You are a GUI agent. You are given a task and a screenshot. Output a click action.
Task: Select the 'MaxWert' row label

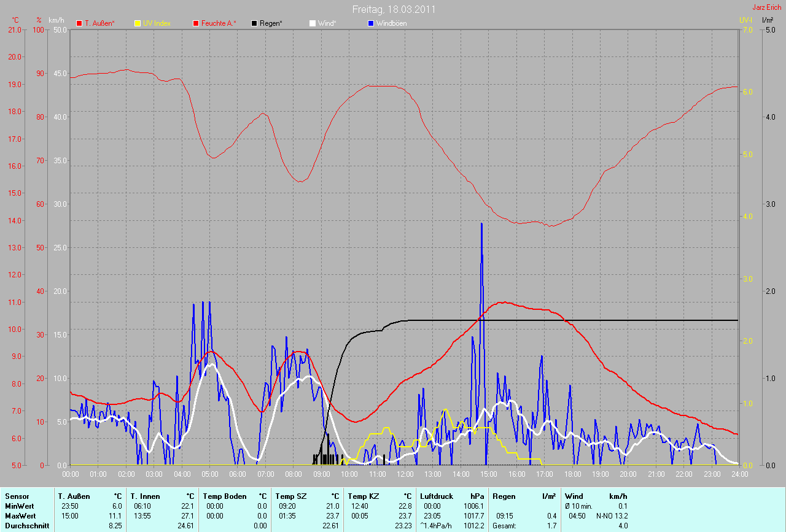point(20,516)
